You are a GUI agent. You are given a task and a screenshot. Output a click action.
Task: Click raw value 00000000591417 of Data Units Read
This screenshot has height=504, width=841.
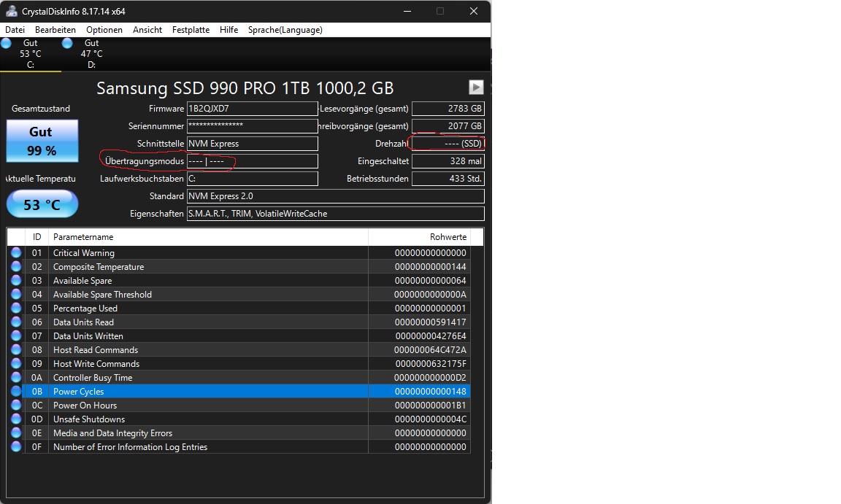tap(430, 322)
